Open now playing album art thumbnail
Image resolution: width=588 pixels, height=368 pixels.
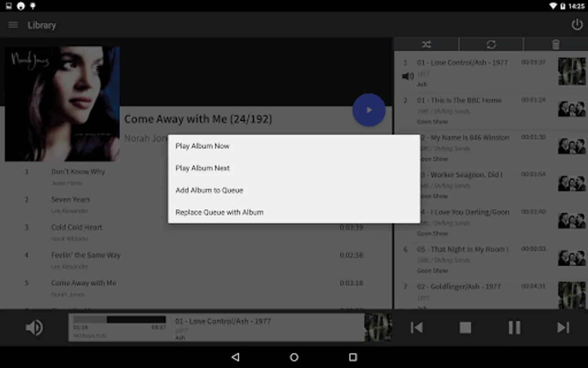pos(378,327)
